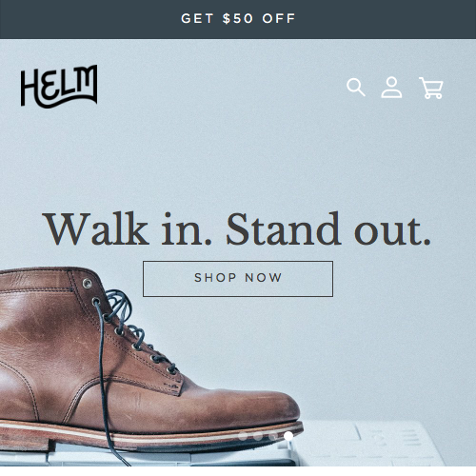The image size is (476, 476).
Task: Click the SHOP NOW button
Action: click(238, 279)
